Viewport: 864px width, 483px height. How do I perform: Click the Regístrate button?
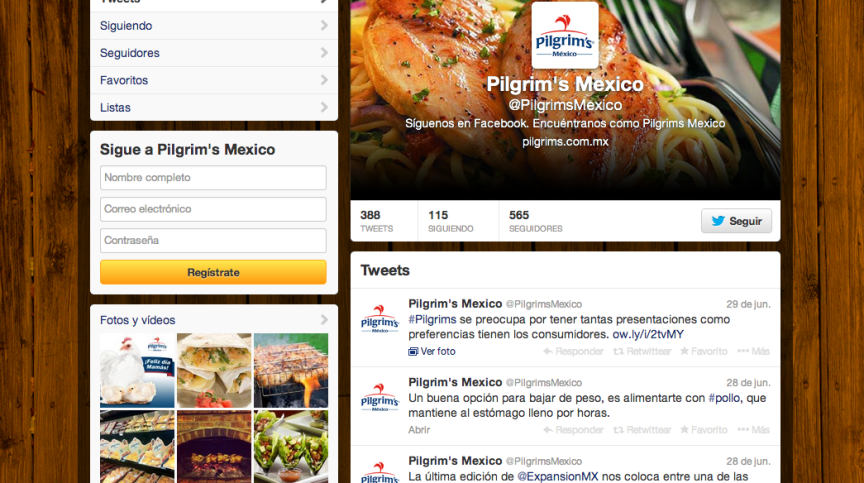pos(213,273)
